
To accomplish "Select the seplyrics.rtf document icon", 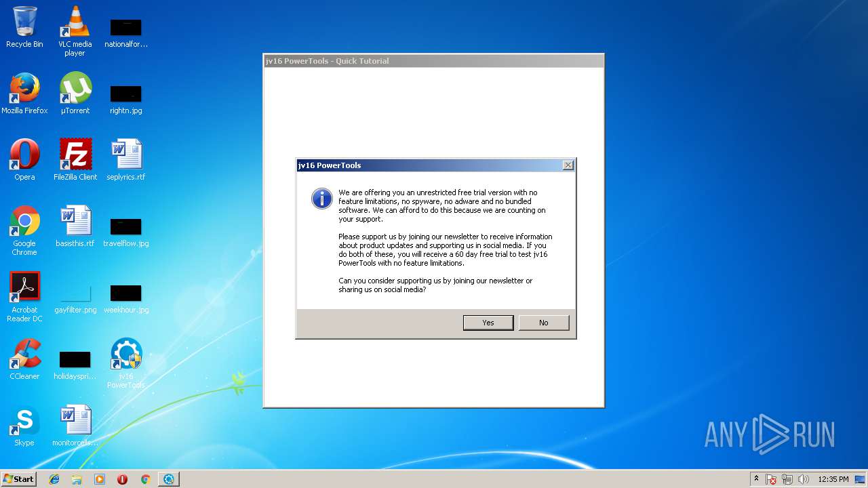I will pos(126,160).
